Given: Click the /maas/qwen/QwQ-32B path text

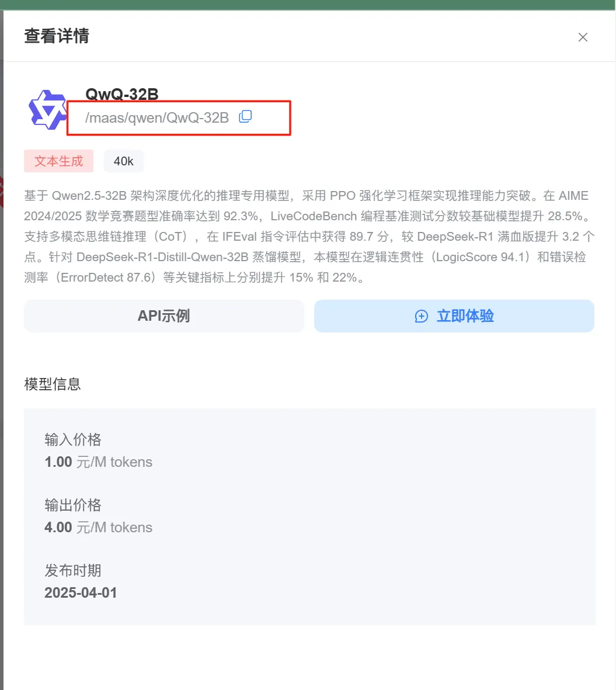Looking at the screenshot, I should (157, 117).
